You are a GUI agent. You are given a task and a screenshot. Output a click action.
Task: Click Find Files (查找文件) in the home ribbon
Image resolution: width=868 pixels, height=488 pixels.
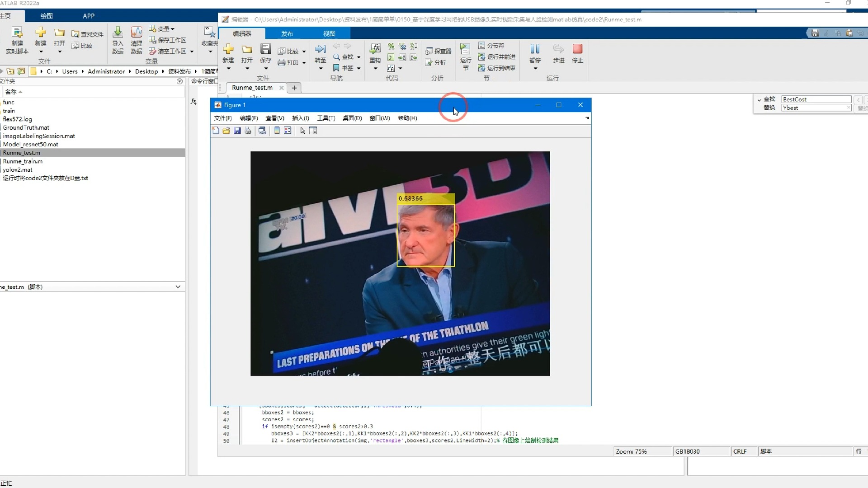(x=87, y=34)
